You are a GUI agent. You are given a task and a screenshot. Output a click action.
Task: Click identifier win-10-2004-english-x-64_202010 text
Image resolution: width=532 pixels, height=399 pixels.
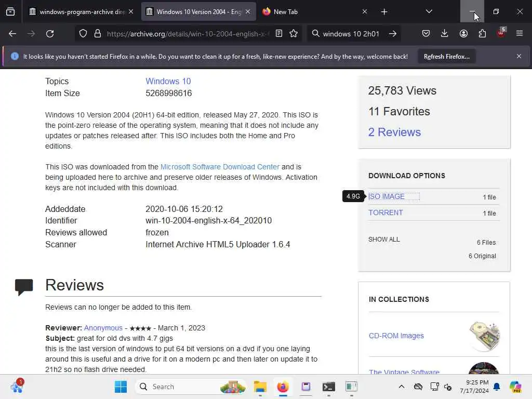click(x=209, y=221)
